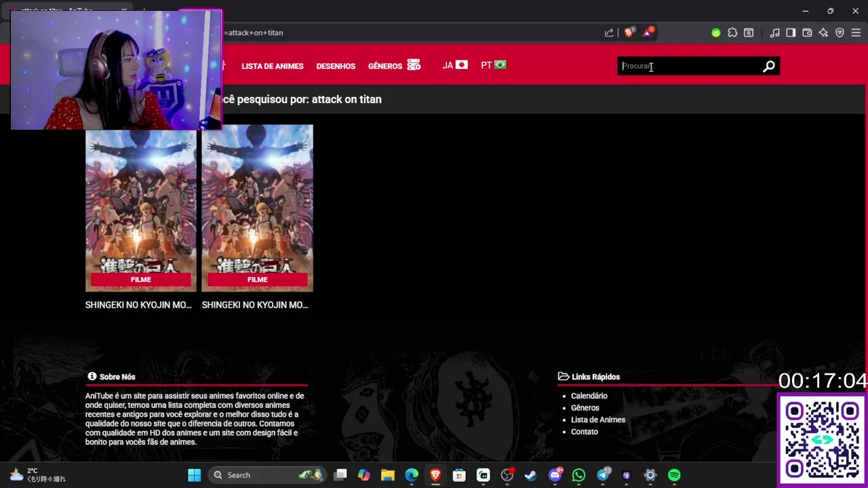Click second SHINGEKI NO KYOJIN MO... title
The image size is (868, 488).
(255, 305)
